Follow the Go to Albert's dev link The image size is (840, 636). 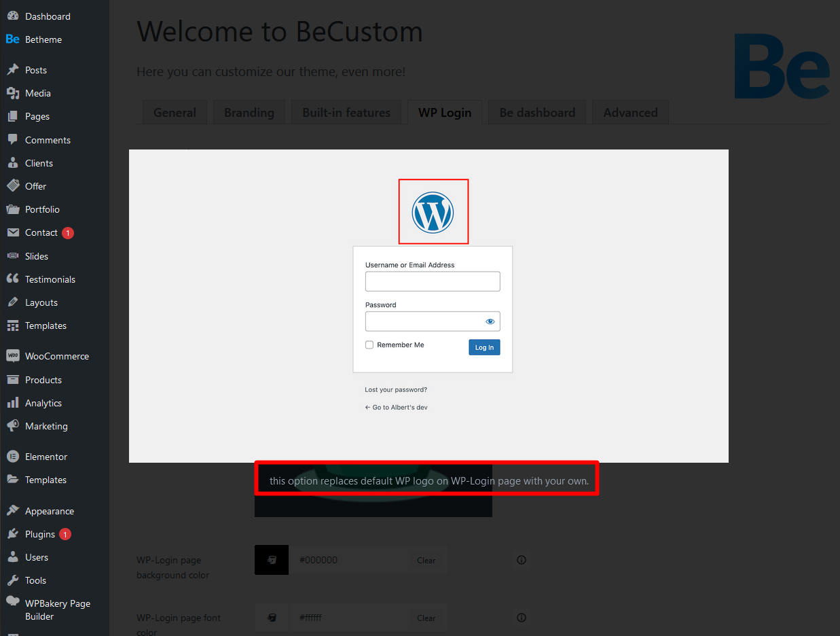(396, 408)
